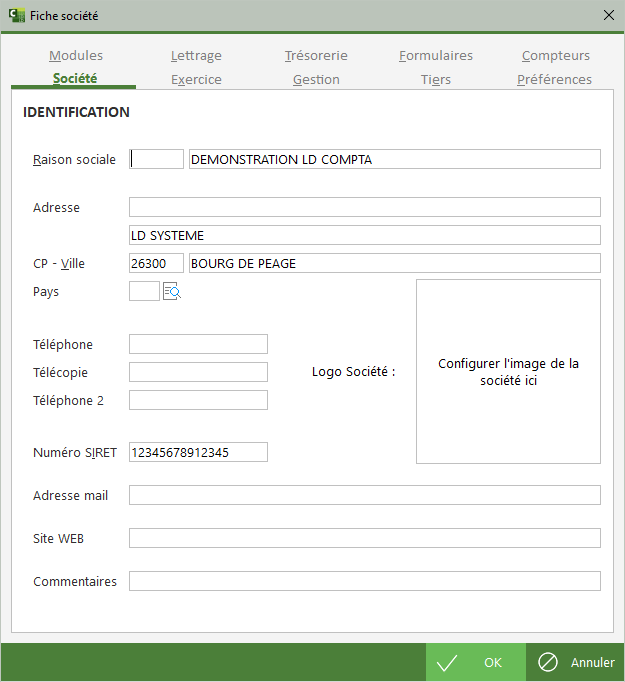Edit the Numéro SIRET field
The image size is (625, 682).
198,452
